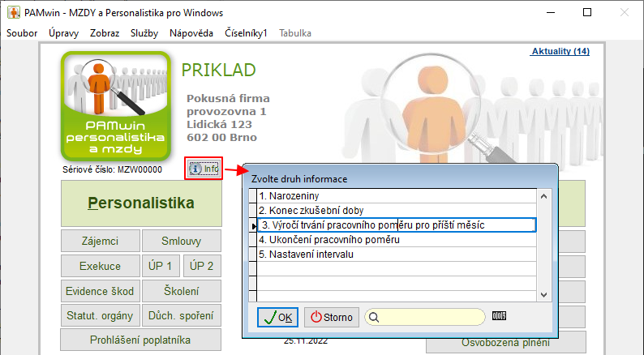Cancel the dialog with the Storno button
The image size is (644, 355).
[x=332, y=317]
